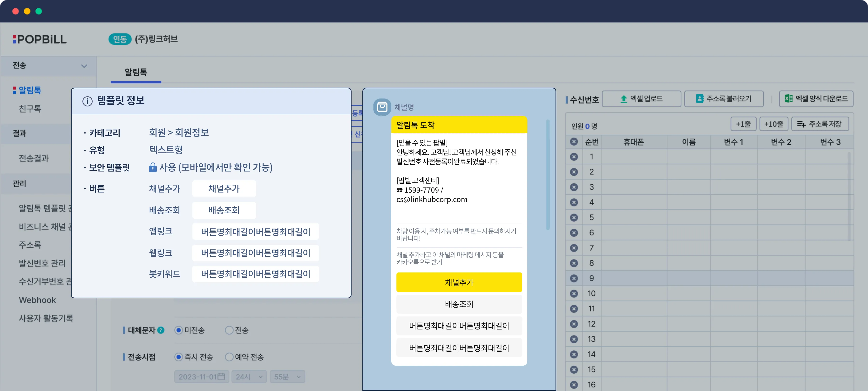Open 주소록 in the sidebar
This screenshot has width=868, height=391.
[30, 244]
